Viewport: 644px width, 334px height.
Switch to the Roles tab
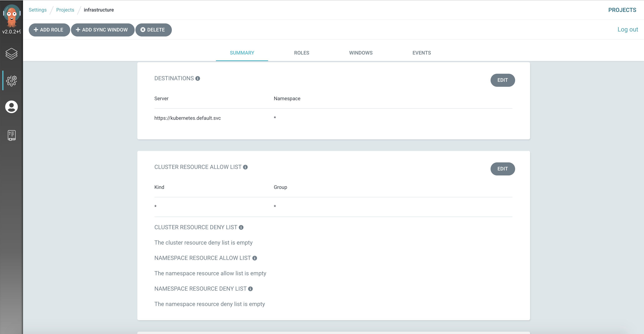point(301,53)
